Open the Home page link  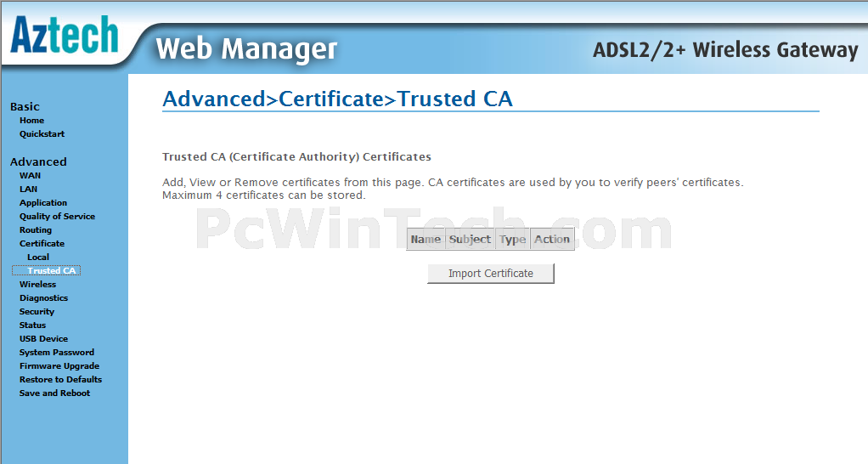[x=31, y=120]
